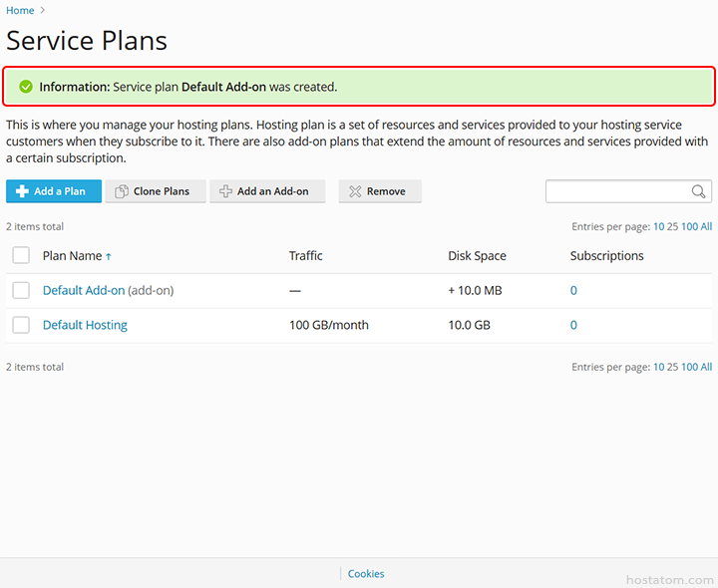Show 100 entries per page at bottom
The width and height of the screenshot is (718, 588).
pos(689,367)
